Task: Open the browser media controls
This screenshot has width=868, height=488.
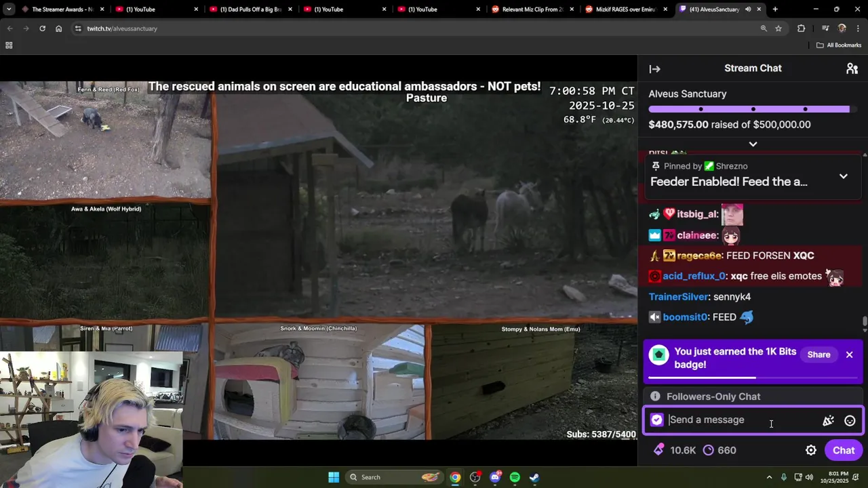Action: point(825,28)
